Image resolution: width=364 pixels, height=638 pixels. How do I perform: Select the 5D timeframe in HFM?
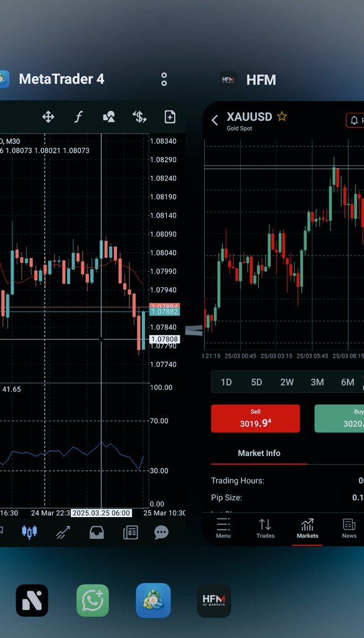pos(256,382)
